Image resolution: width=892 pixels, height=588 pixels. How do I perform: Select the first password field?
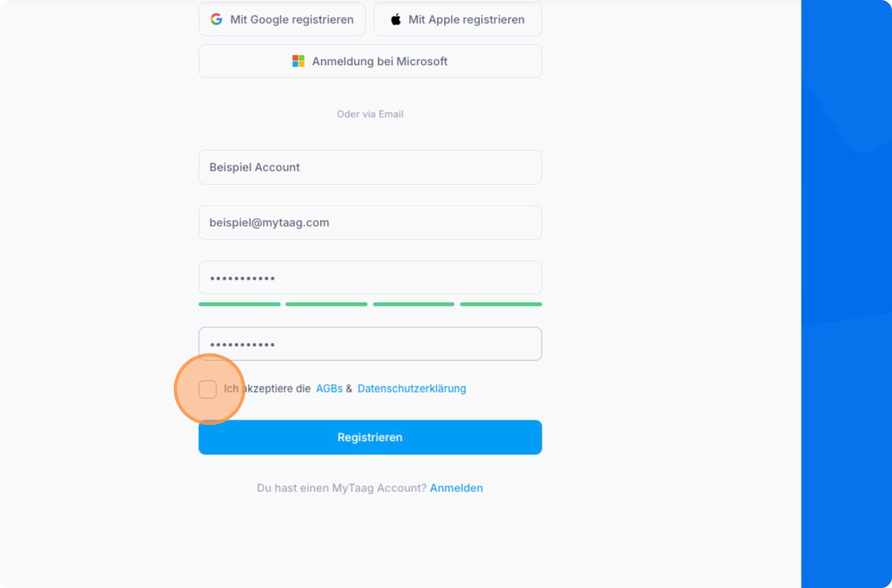(x=370, y=278)
